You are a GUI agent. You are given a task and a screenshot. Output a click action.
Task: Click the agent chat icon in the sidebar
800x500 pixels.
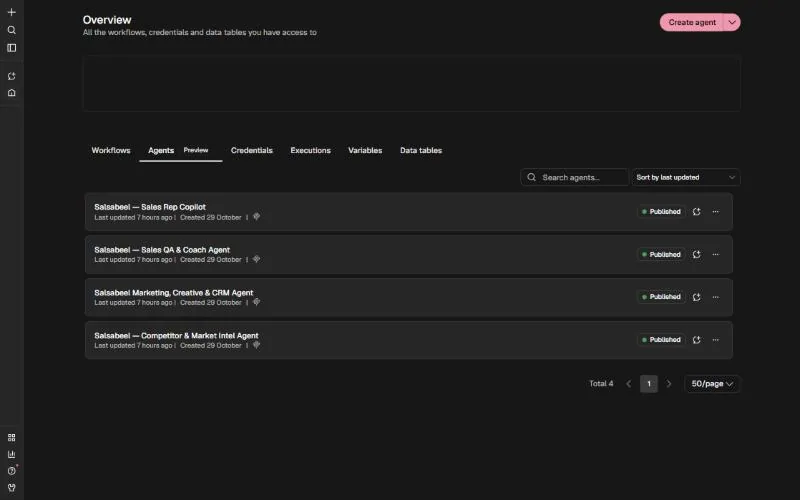point(11,76)
